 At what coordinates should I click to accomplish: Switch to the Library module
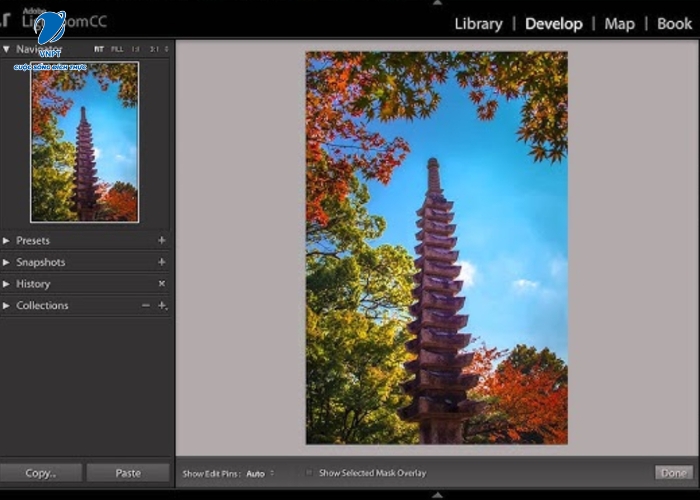pos(478,24)
